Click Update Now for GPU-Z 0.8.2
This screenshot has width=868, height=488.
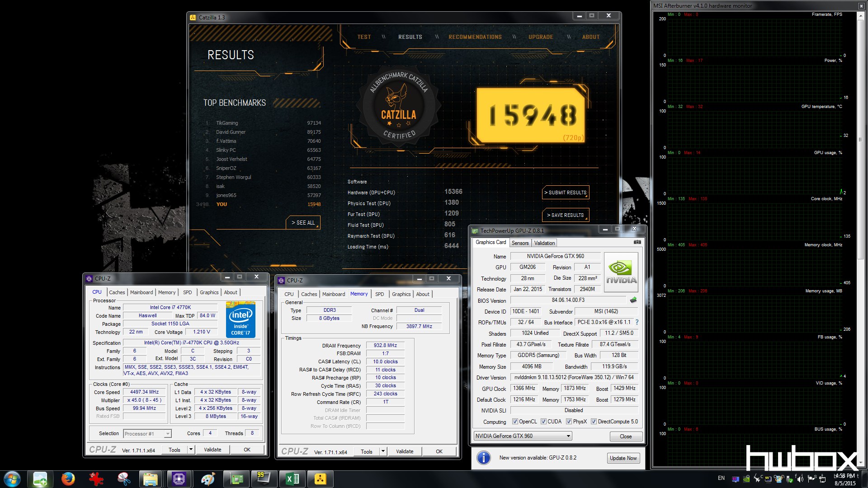[623, 458]
